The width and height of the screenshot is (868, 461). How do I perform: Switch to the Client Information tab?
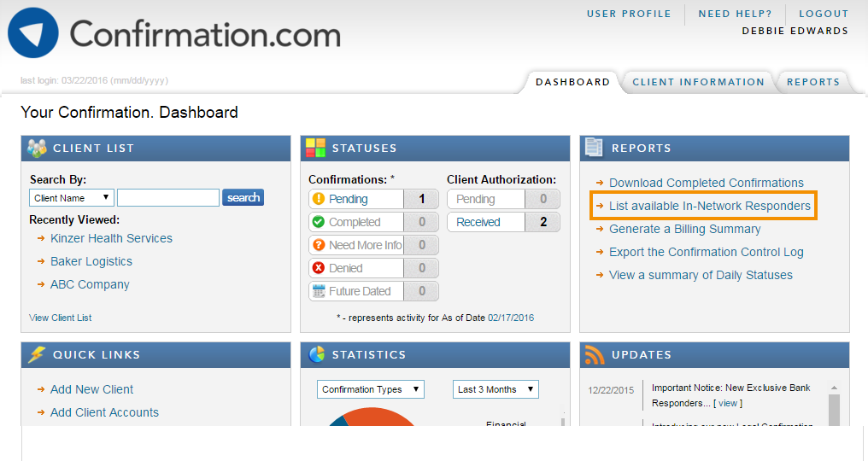[698, 82]
